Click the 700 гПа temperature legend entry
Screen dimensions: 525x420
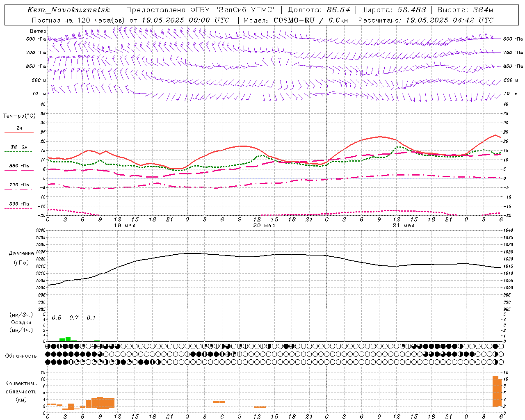pyautogui.click(x=19, y=185)
